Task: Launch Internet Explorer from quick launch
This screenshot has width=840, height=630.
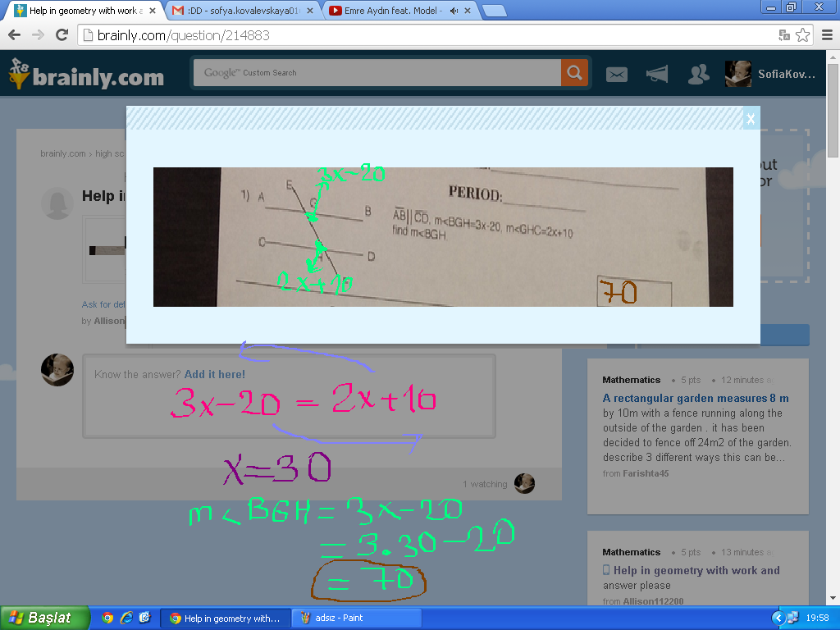Action: [126, 618]
